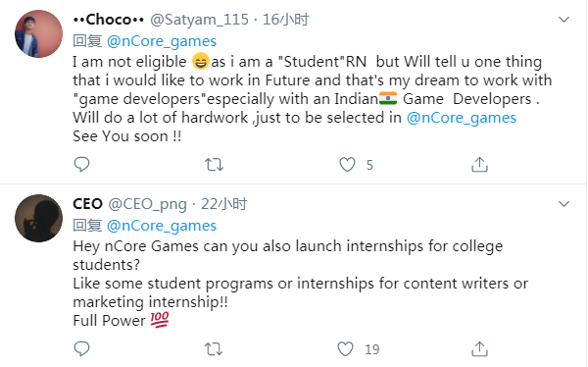Image resolution: width=588 pixels, height=367 pixels.
Task: Visit the @CEO_png handle
Action: [147, 204]
